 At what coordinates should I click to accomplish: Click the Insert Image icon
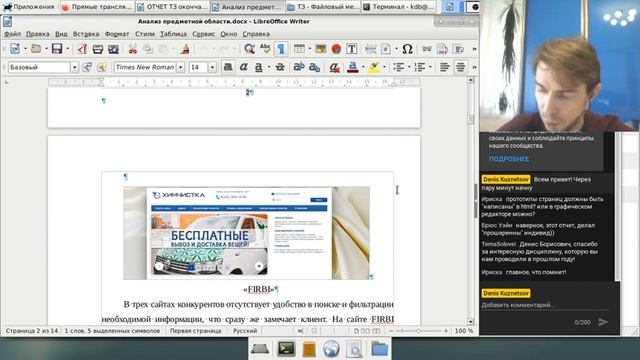pyautogui.click(x=321, y=49)
